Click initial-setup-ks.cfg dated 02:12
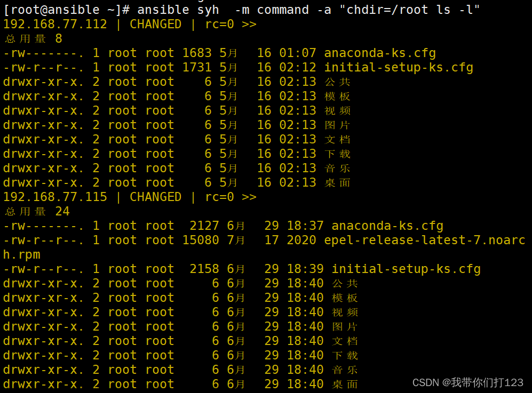Image resolution: width=532 pixels, height=393 pixels. pos(398,68)
